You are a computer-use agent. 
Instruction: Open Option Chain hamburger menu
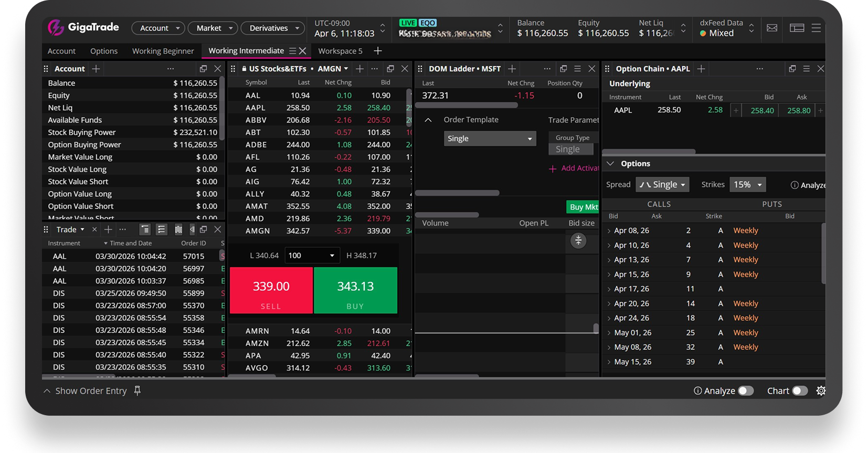tap(807, 69)
